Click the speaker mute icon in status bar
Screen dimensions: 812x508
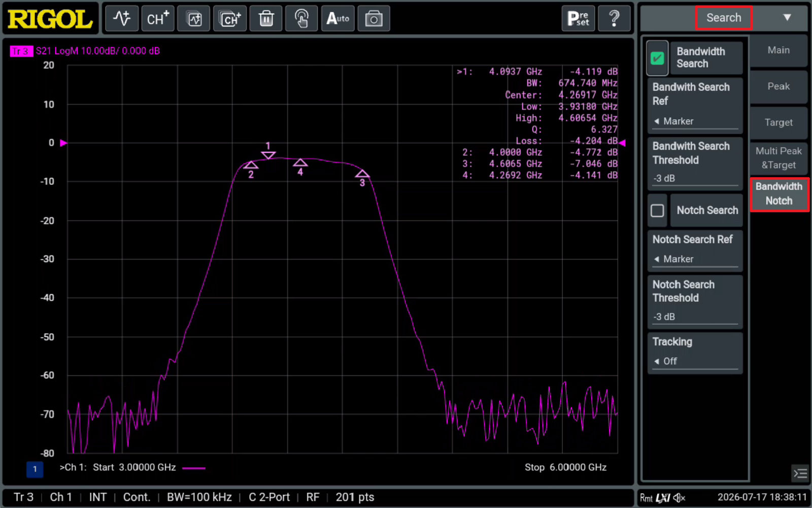pos(680,498)
